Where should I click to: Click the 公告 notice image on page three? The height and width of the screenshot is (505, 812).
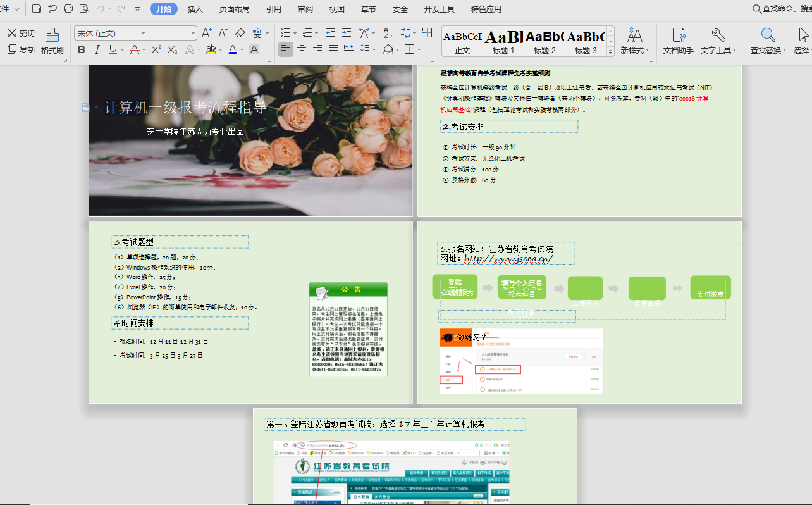click(x=348, y=329)
